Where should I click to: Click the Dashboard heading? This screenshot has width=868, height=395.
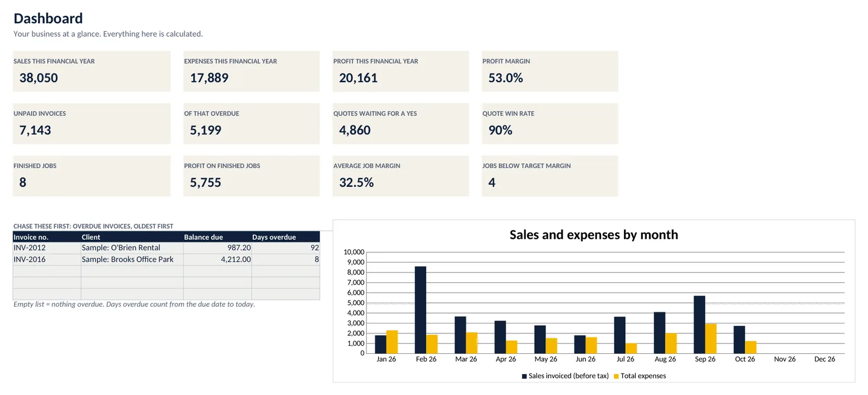pyautogui.click(x=48, y=18)
